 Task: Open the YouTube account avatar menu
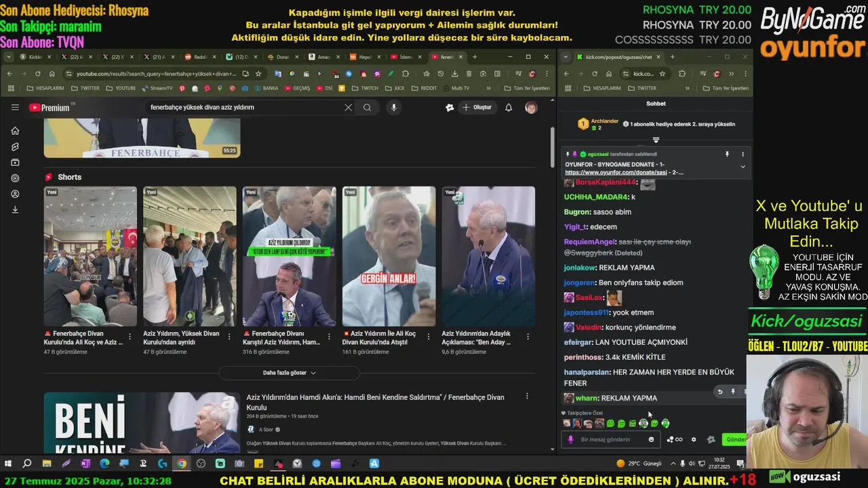point(531,107)
